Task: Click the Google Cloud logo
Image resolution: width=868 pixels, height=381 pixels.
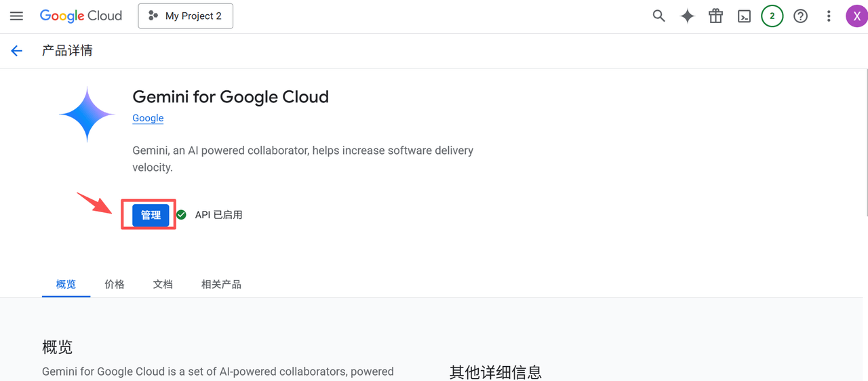Action: click(81, 16)
